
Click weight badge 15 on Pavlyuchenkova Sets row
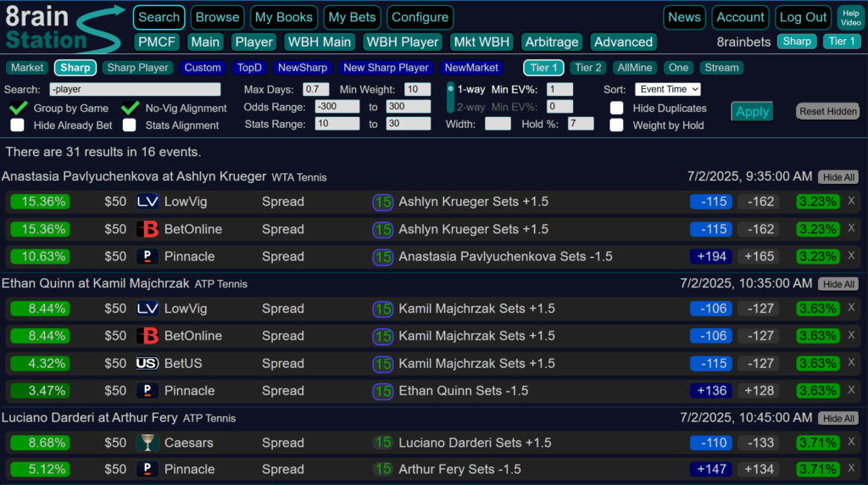coord(382,257)
